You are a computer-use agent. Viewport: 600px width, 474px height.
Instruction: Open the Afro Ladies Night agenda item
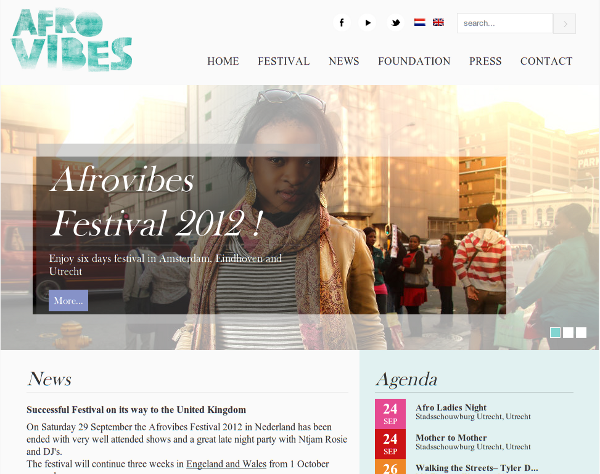click(x=451, y=408)
